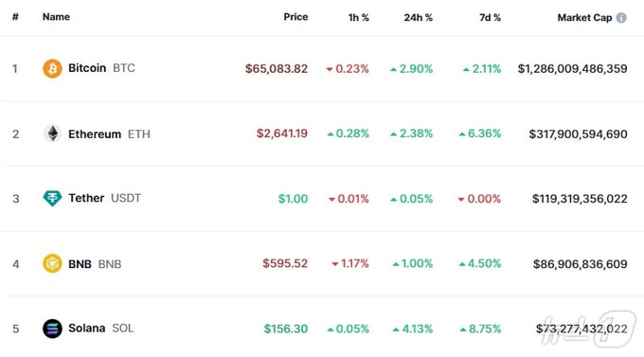Image resolution: width=644 pixels, height=357 pixels.
Task: Sort by the Name column header
Action: pos(56,17)
